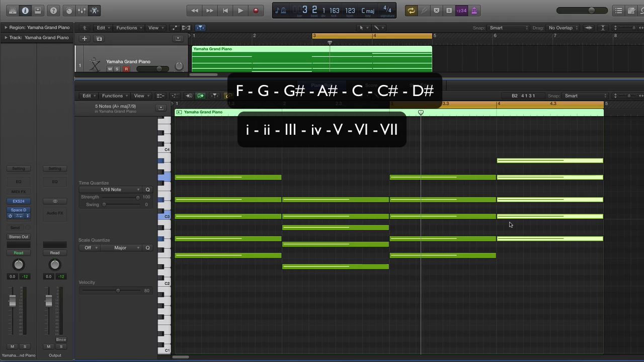Toggle the tracks area Catch playhead button
This screenshot has width=644, height=362.
[200, 28]
